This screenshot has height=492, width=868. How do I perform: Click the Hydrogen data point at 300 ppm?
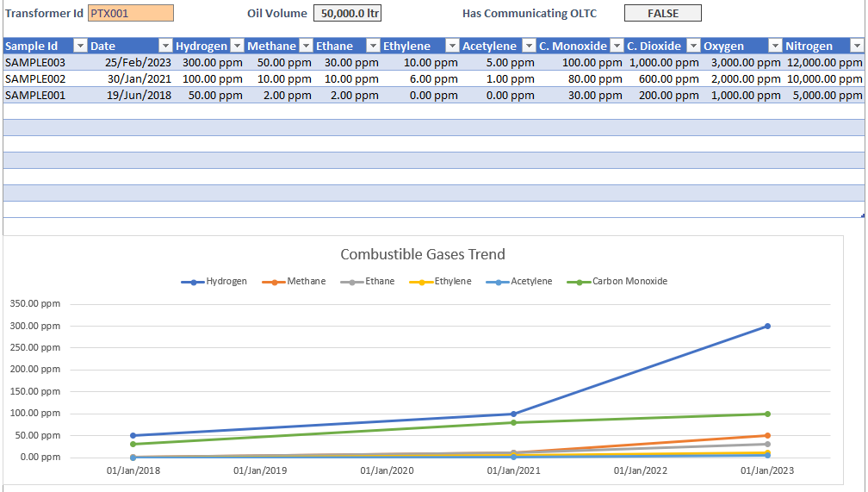[767, 327]
